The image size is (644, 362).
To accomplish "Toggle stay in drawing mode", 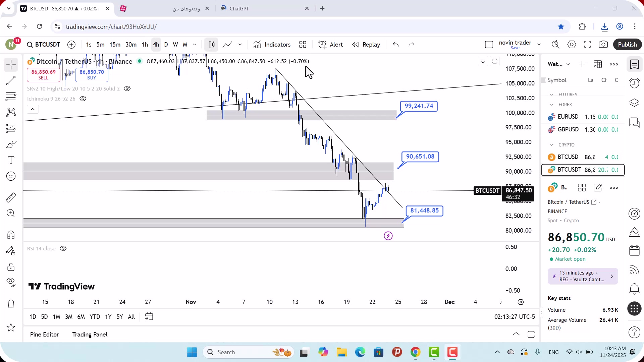I will (11, 251).
